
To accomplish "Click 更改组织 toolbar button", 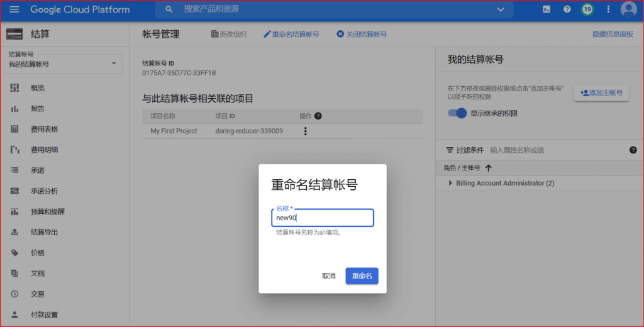I will [x=229, y=34].
